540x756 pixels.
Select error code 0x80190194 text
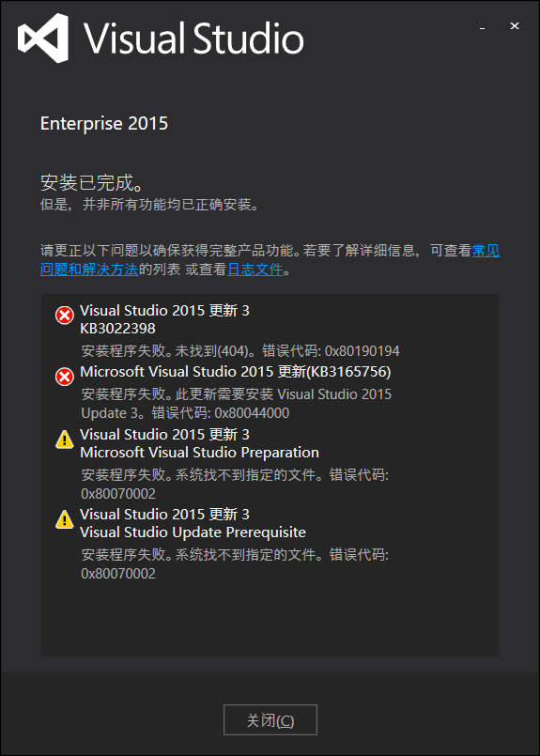click(363, 351)
